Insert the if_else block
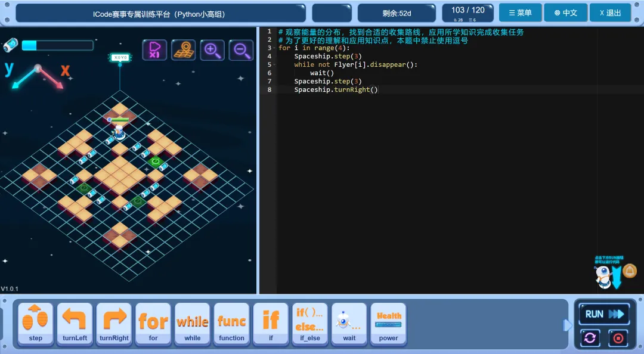Viewport: 644px width, 354px height. (310, 324)
